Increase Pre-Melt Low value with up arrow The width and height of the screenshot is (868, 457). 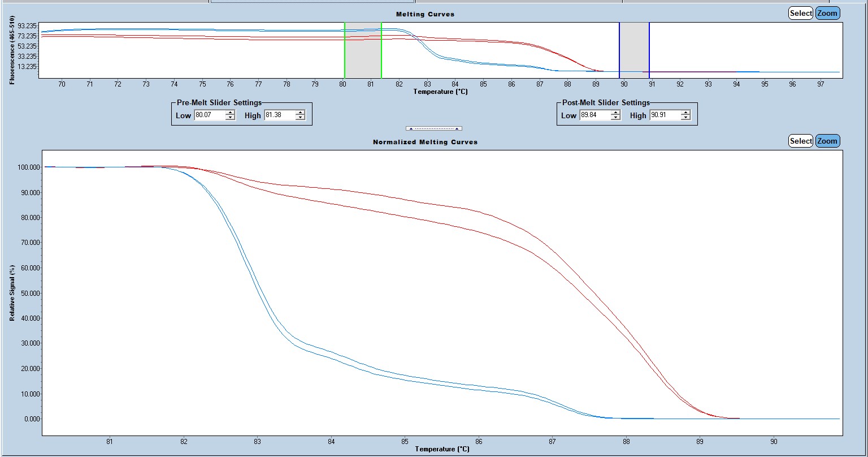[230, 113]
